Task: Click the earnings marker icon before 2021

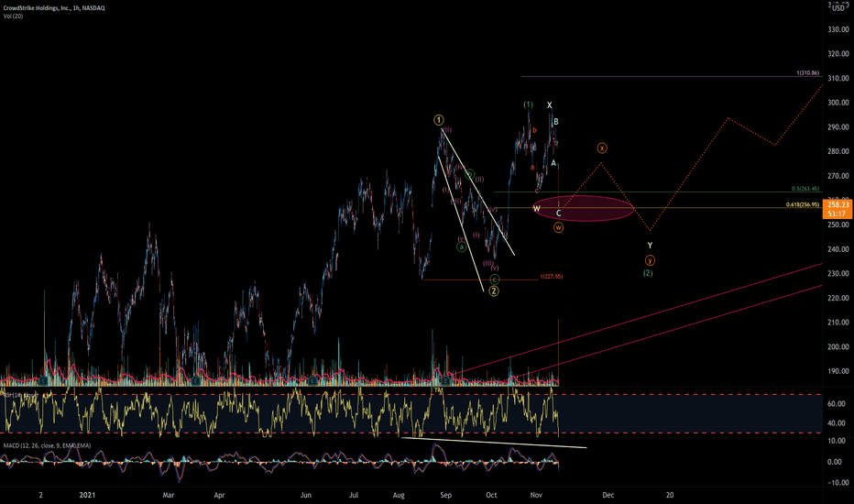Action: [x=43, y=381]
